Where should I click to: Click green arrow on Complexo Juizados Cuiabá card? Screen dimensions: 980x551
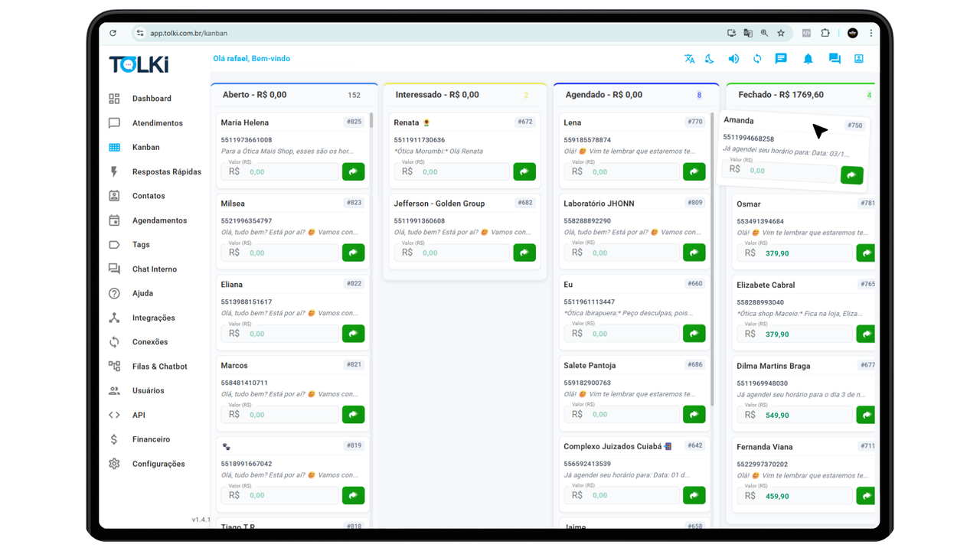coord(694,495)
